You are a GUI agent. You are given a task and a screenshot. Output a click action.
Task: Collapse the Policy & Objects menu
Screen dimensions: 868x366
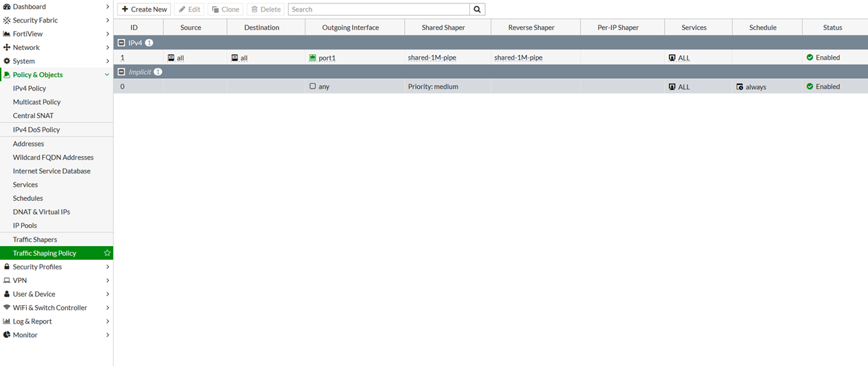click(107, 75)
